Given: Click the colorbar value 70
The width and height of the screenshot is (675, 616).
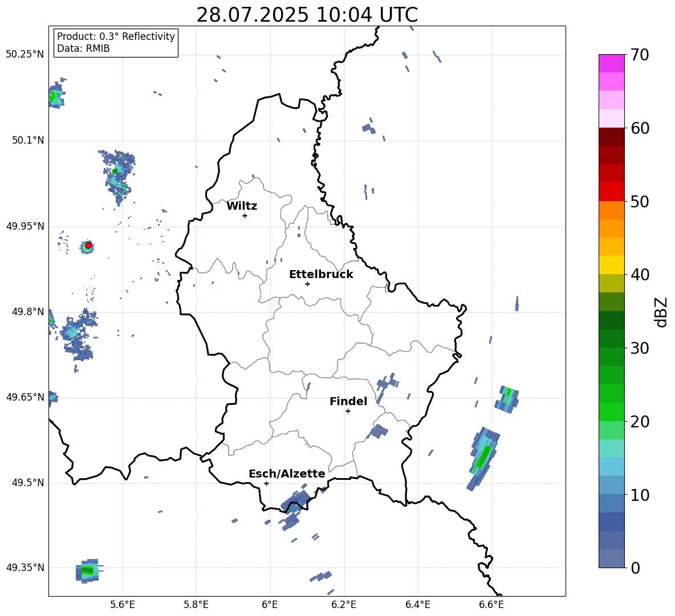Looking at the screenshot, I should 640,55.
